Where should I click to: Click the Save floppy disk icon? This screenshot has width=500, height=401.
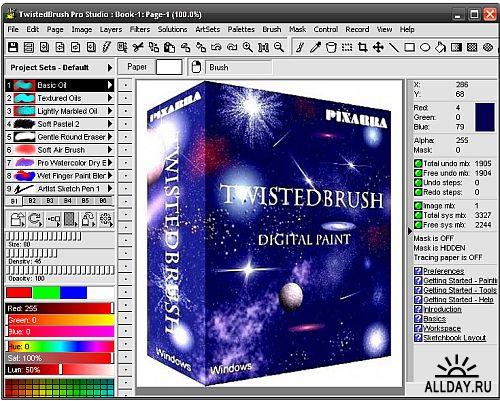pos(13,47)
